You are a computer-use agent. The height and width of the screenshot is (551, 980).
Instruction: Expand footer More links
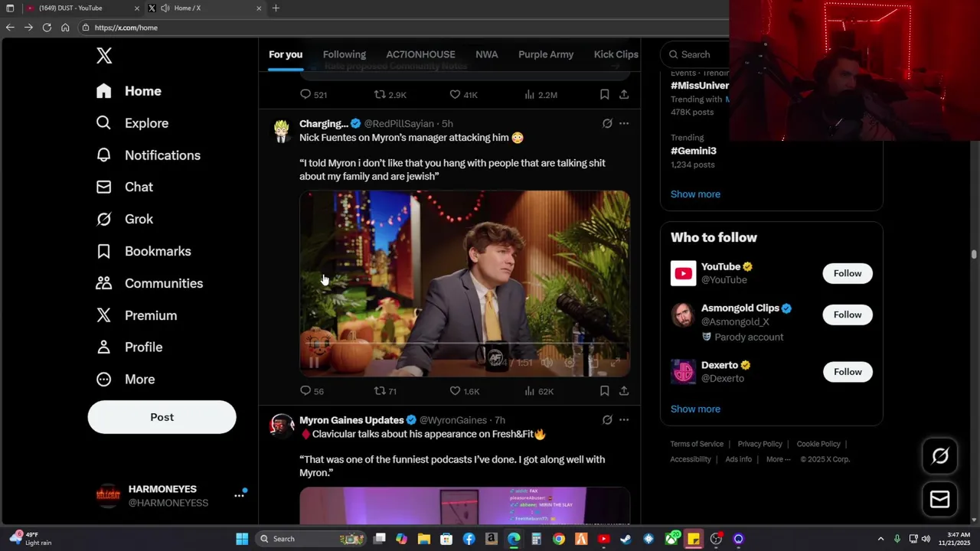point(779,459)
